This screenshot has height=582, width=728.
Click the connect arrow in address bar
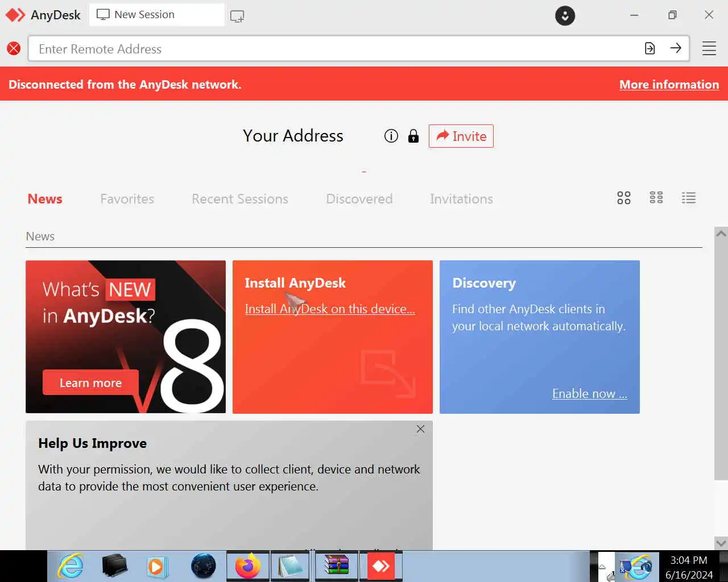676,48
